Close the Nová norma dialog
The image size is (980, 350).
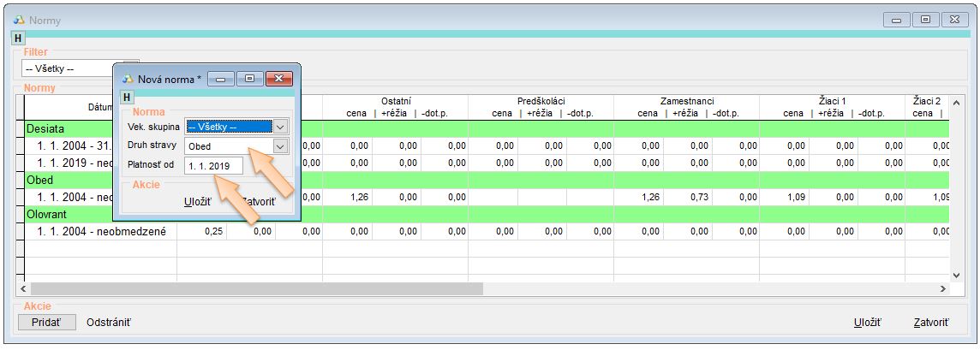click(x=278, y=79)
